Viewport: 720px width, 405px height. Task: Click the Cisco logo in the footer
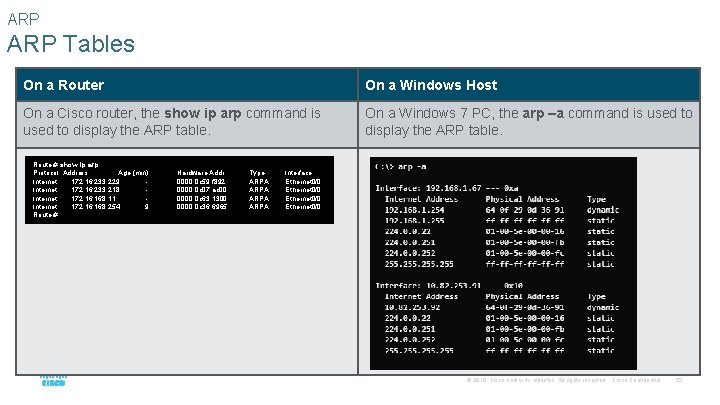coord(54,381)
